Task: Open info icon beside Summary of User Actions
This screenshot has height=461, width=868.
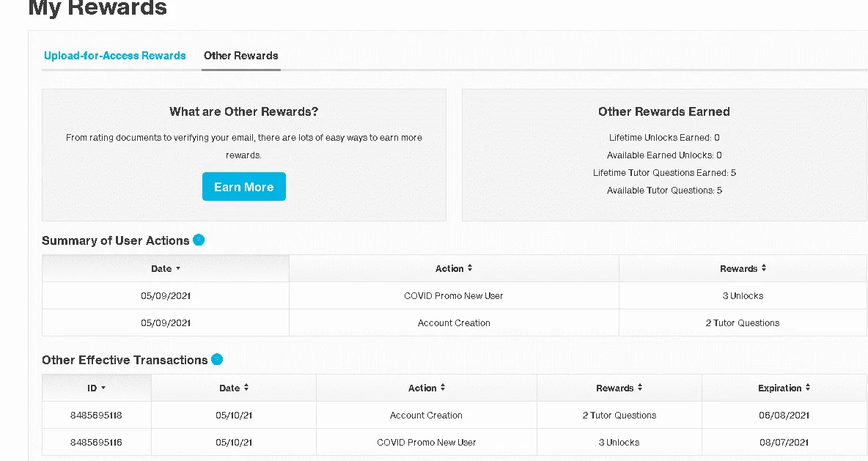Action: pos(199,240)
